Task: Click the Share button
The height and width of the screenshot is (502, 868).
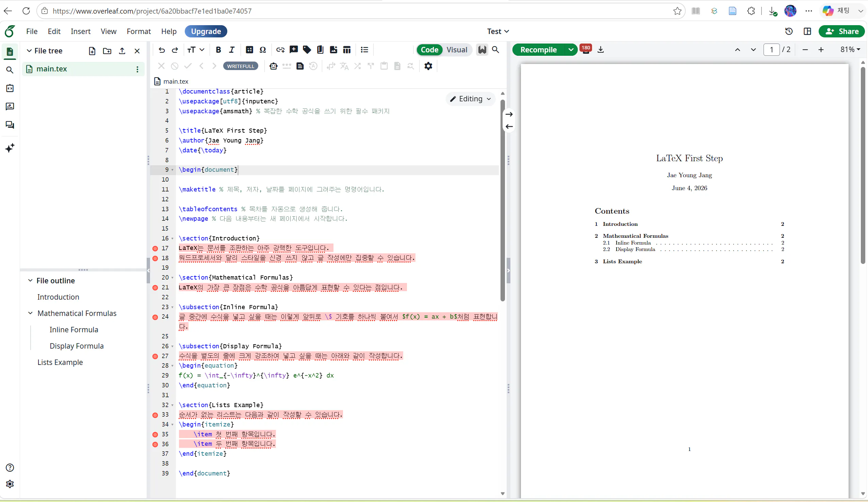Action: point(842,31)
